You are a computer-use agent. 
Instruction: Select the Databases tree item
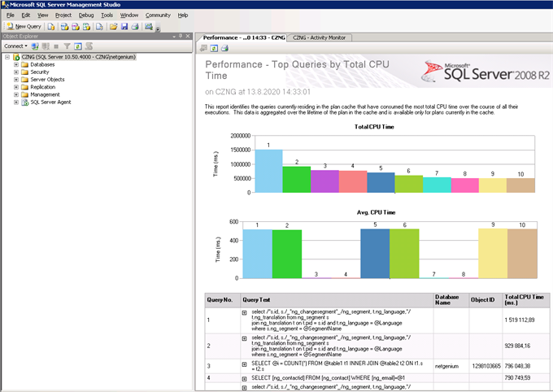point(42,64)
